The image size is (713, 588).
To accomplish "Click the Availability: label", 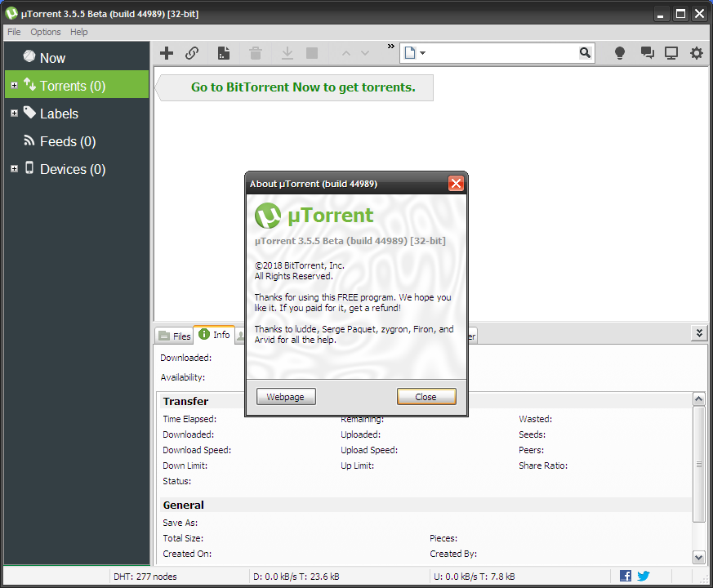I will coord(182,377).
